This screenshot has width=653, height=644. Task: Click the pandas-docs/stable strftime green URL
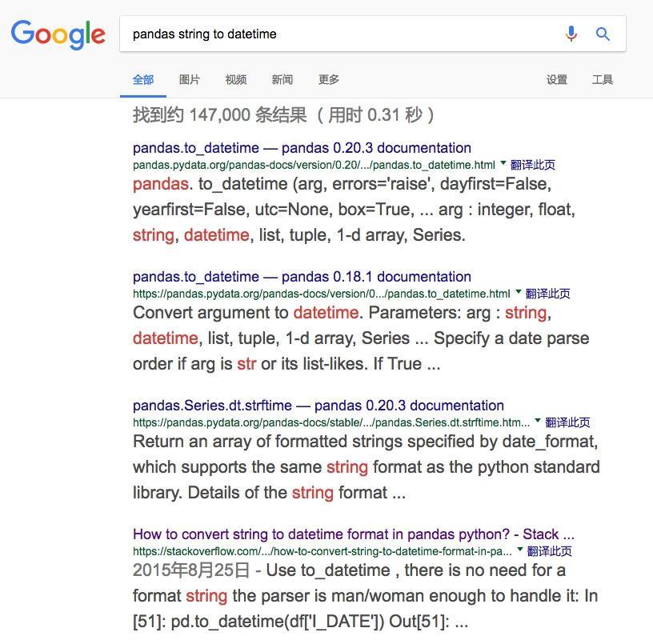click(x=331, y=423)
